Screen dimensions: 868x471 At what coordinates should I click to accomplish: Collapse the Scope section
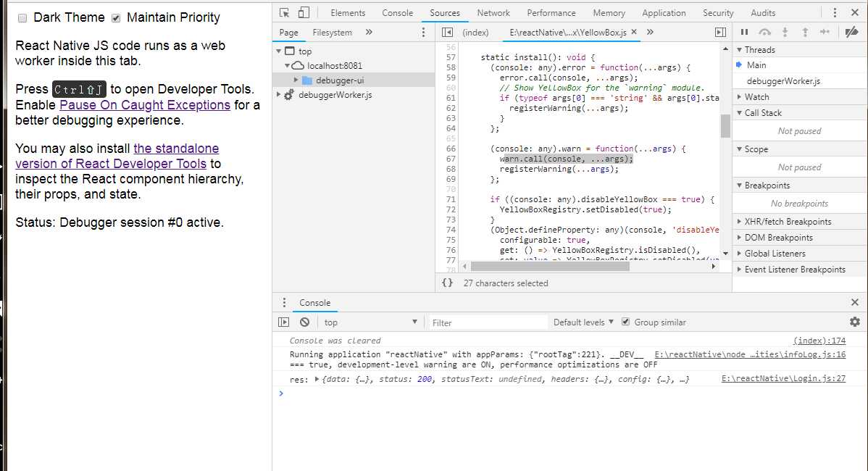point(739,149)
